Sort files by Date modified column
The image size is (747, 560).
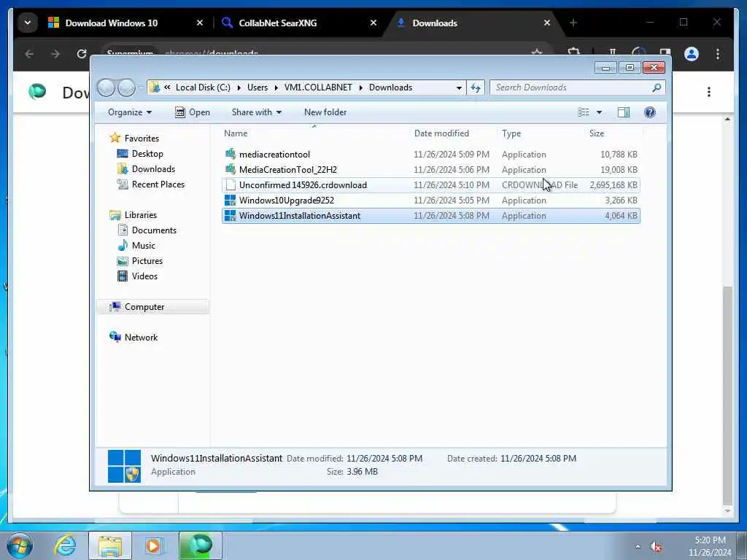(x=441, y=133)
